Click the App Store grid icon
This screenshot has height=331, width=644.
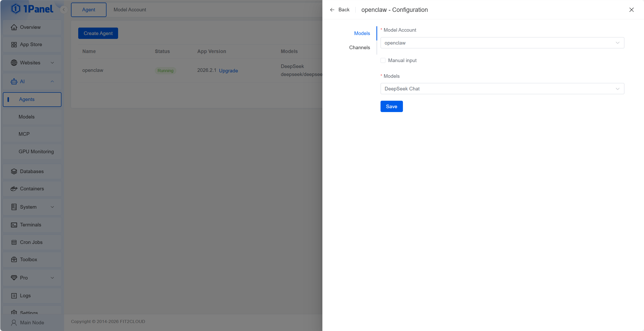[14, 45]
